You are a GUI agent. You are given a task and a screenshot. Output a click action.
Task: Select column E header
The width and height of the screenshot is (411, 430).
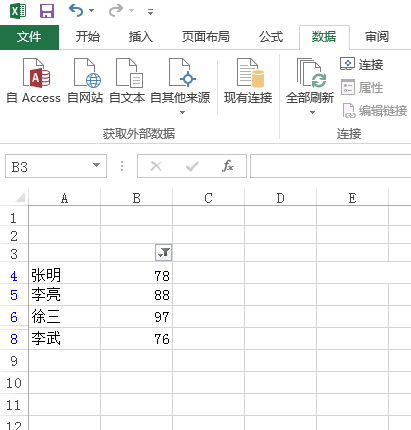click(x=353, y=198)
